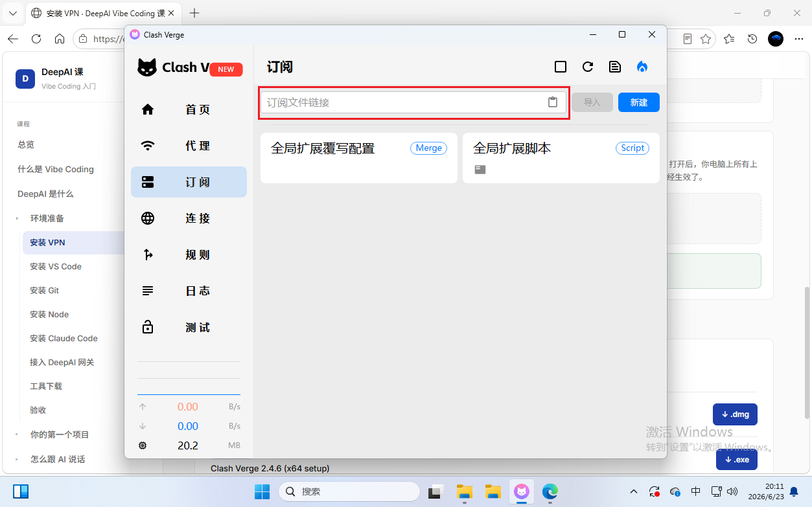Download the .exe installer
Viewport: 812px width, 507px height.
click(737, 460)
